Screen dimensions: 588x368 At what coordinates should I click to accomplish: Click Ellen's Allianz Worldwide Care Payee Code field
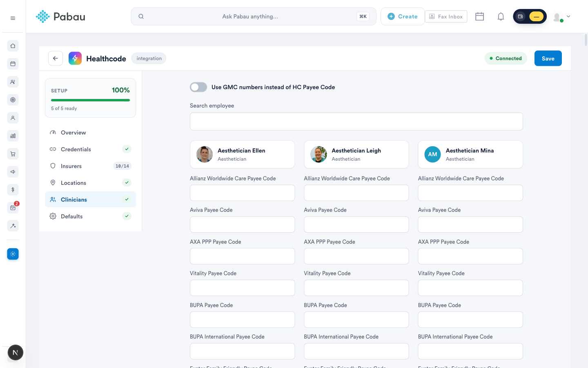tap(243, 193)
